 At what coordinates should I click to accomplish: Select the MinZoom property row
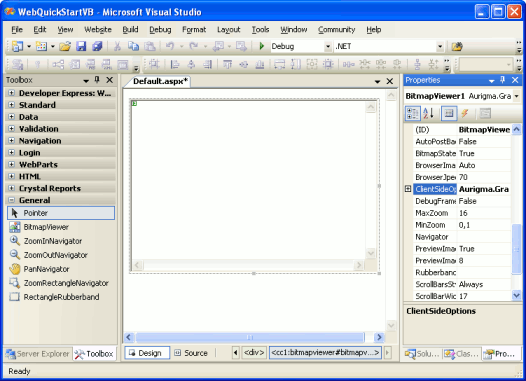(462, 225)
